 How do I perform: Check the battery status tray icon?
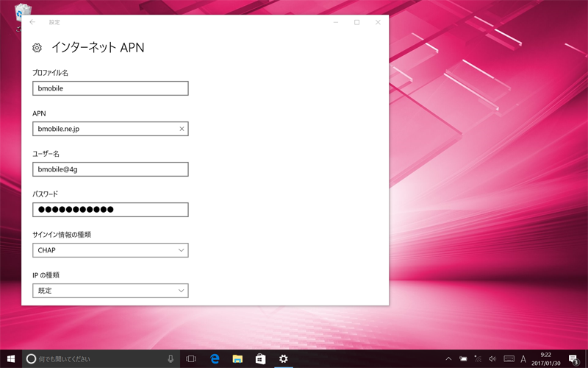[x=464, y=359]
